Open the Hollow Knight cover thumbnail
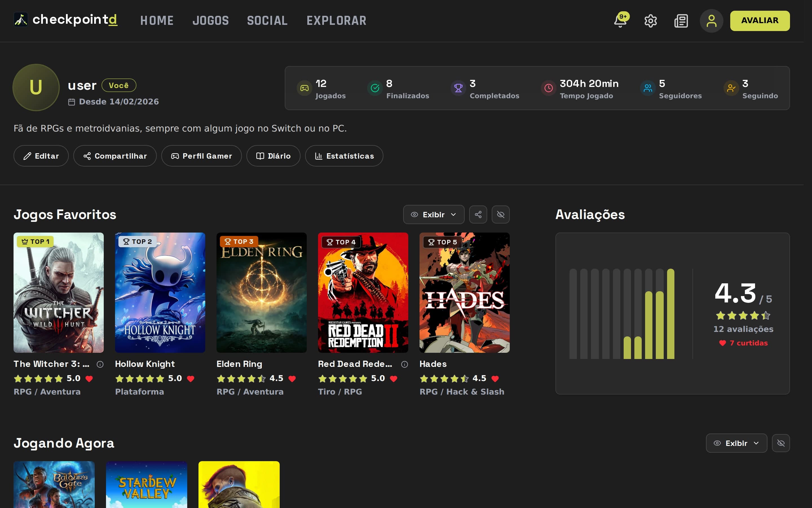Viewport: 812px width, 508px height. tap(160, 293)
